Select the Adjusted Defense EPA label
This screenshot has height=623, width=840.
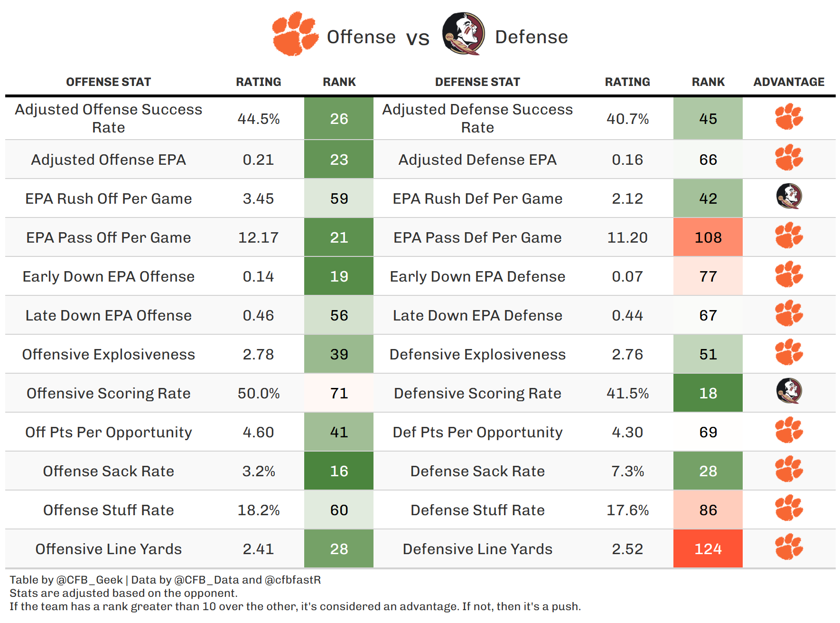click(x=477, y=160)
